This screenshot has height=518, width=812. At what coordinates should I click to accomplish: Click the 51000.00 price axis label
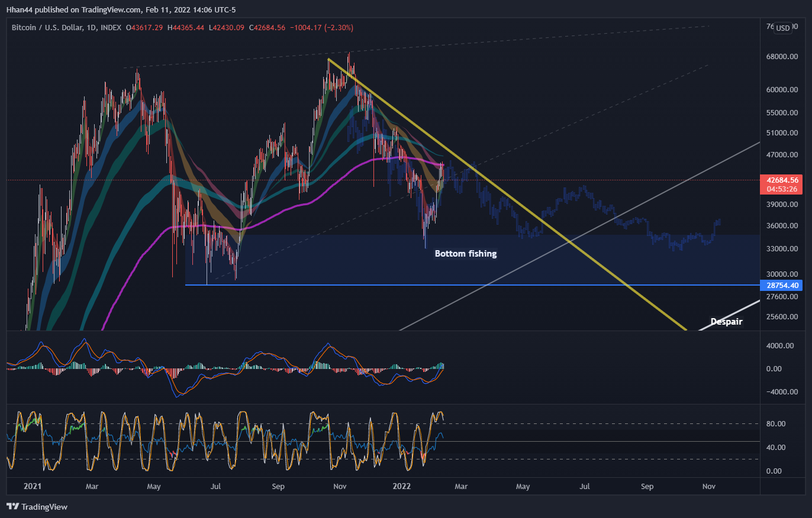tap(781, 133)
